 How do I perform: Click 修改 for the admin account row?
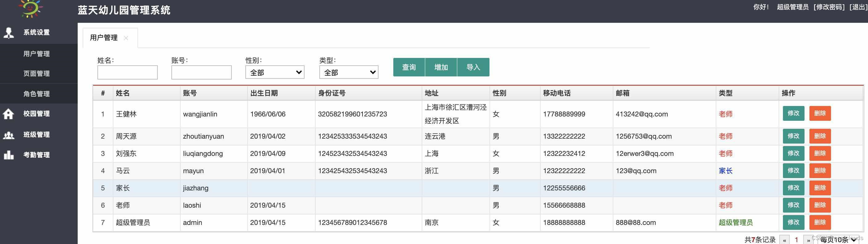point(793,222)
